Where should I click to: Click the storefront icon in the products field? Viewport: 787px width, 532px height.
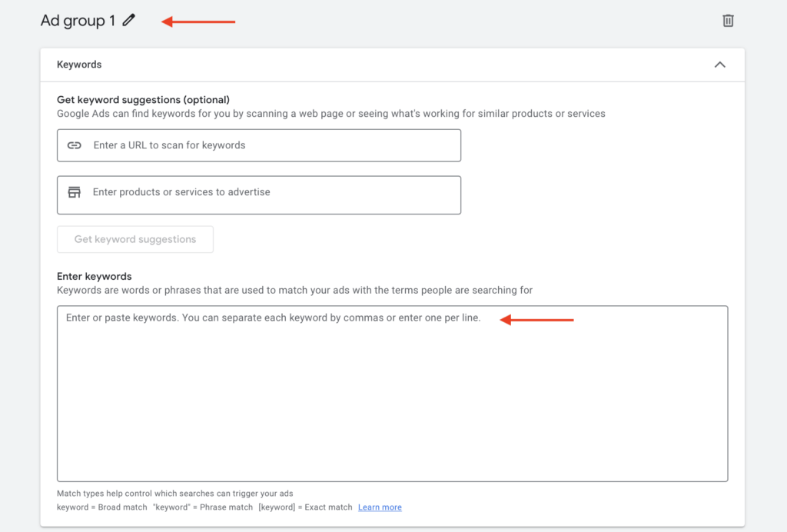pos(75,192)
